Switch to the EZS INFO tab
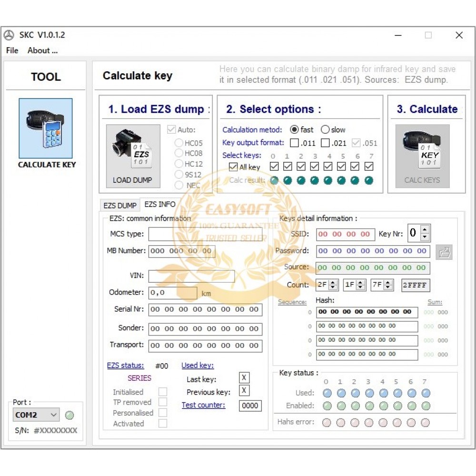The width and height of the screenshot is (476, 476). pyautogui.click(x=160, y=204)
